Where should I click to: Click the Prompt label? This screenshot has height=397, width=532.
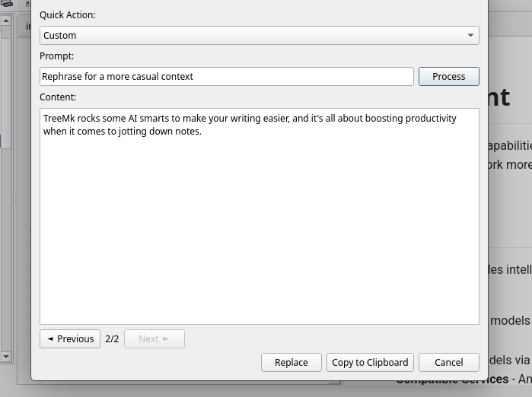point(56,56)
